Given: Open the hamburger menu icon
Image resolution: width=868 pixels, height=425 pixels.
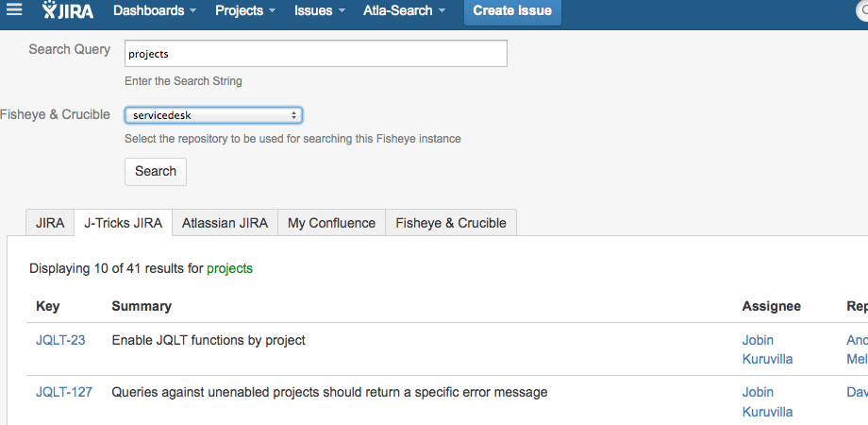Looking at the screenshot, I should (x=14, y=9).
